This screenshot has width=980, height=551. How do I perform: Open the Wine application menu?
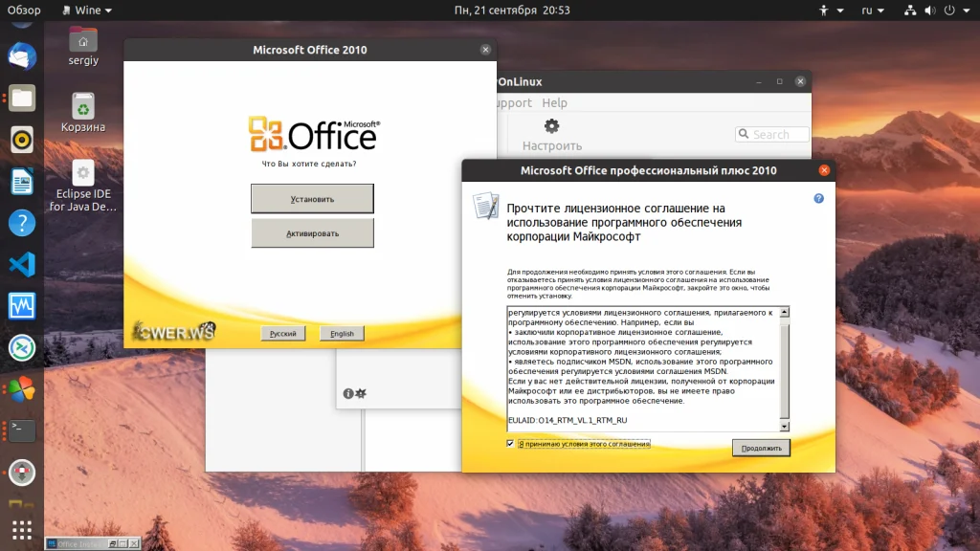[87, 10]
